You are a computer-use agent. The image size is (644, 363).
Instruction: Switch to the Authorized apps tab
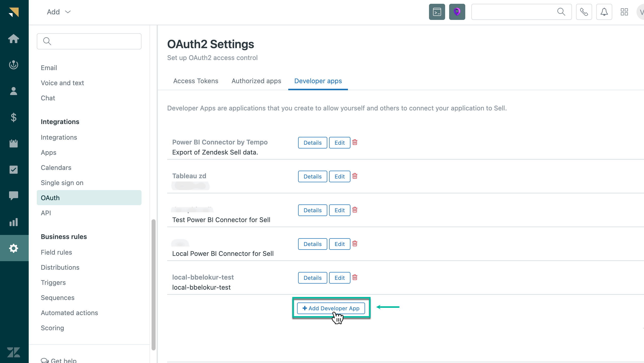coord(256,81)
